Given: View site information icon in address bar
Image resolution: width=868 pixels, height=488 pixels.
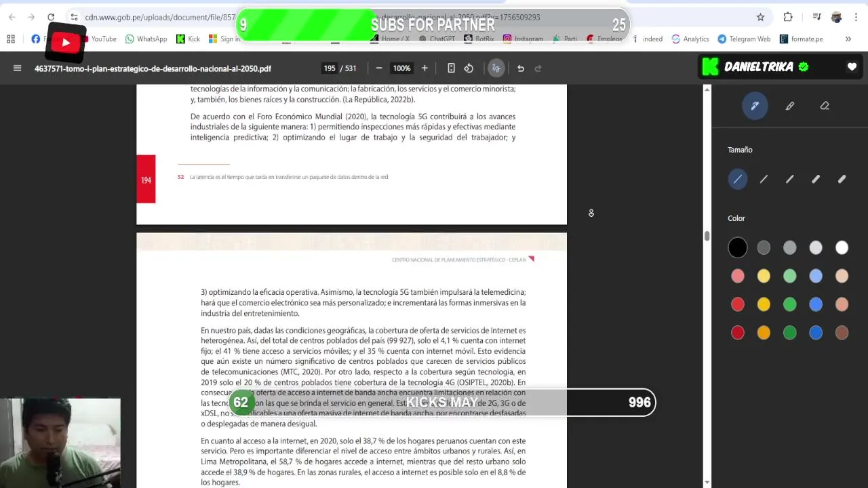Looking at the screenshot, I should click(73, 17).
